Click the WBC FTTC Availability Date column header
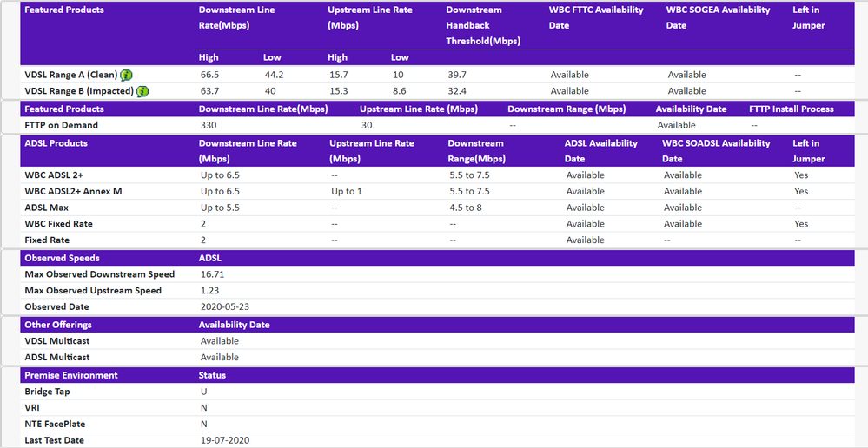Screen dimensions: 868x448 pyautogui.click(x=596, y=17)
